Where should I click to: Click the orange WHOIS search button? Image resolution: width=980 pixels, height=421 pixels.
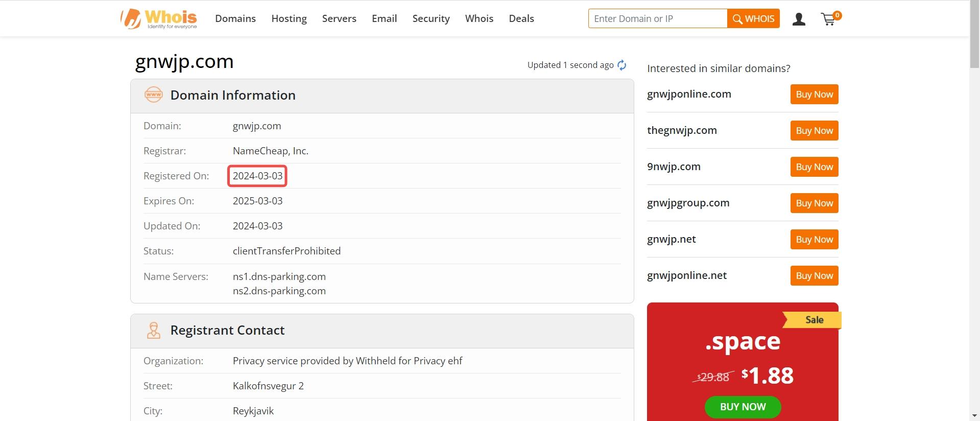753,18
